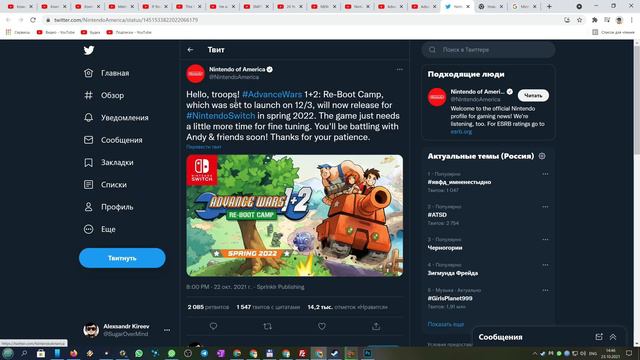Screen dimensions: 640x360
Task: Open Windows Start menu
Action: coord(8,353)
